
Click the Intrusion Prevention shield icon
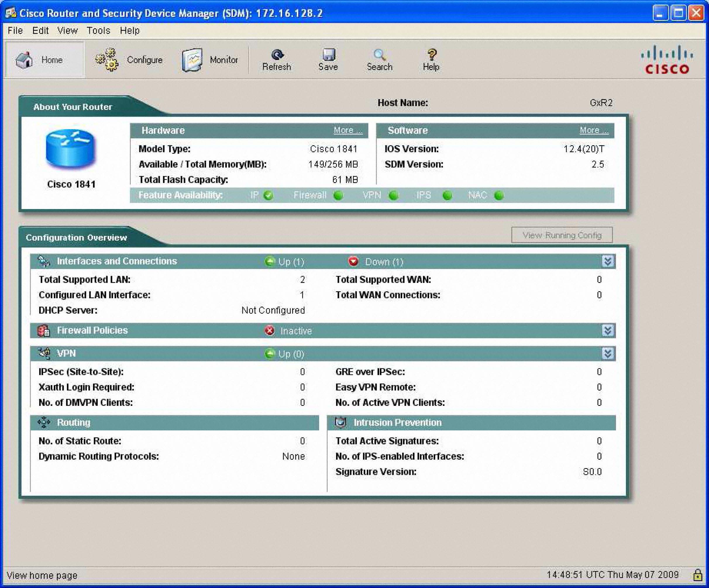340,422
